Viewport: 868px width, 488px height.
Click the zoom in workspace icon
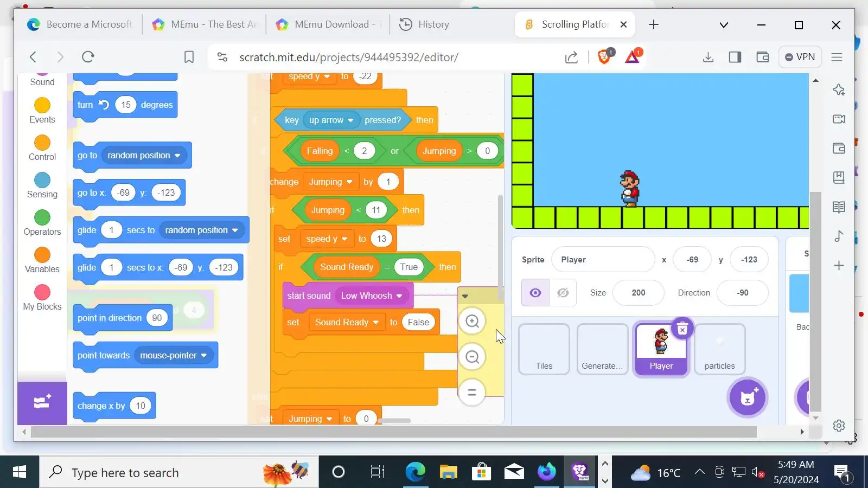[472, 322]
